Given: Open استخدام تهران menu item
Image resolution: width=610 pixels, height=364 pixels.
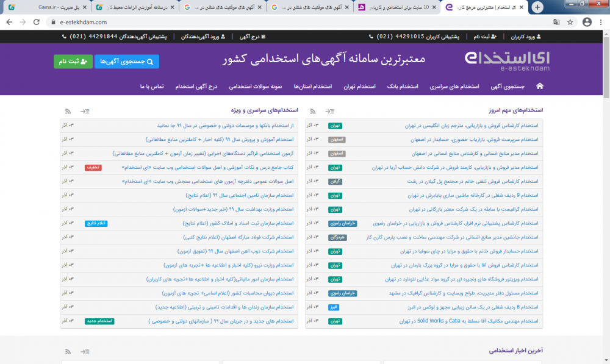Looking at the screenshot, I should pyautogui.click(x=359, y=87).
